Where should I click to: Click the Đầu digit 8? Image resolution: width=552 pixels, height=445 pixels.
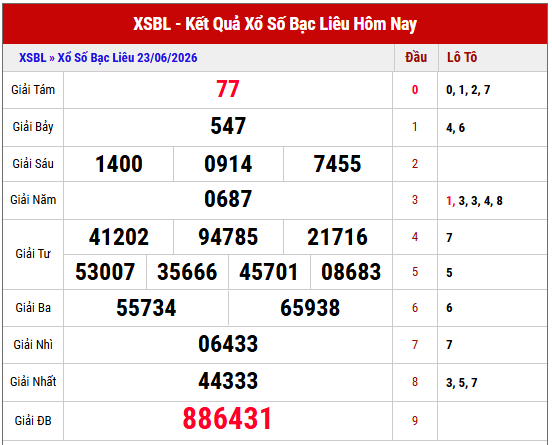click(x=415, y=382)
